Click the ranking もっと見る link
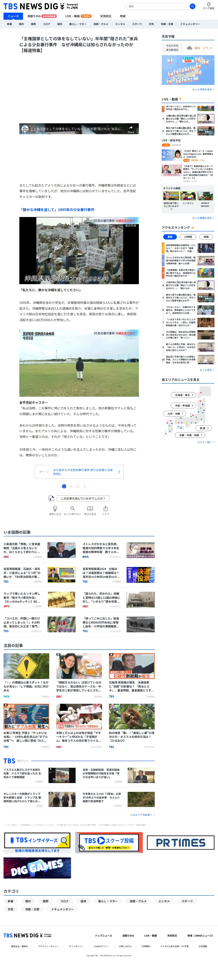This screenshot has width=218, height=980. 207,370
